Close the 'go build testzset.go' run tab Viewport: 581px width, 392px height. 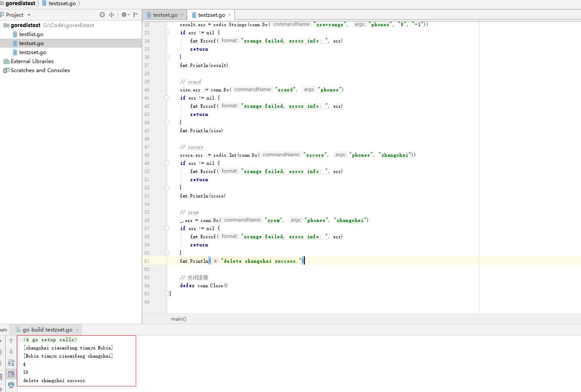pyautogui.click(x=77, y=330)
